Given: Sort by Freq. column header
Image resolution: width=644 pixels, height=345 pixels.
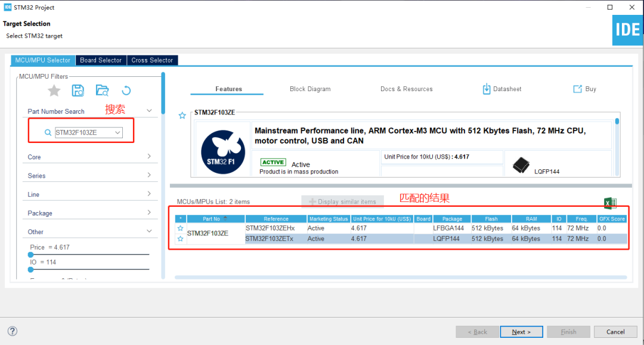Looking at the screenshot, I should (581, 219).
